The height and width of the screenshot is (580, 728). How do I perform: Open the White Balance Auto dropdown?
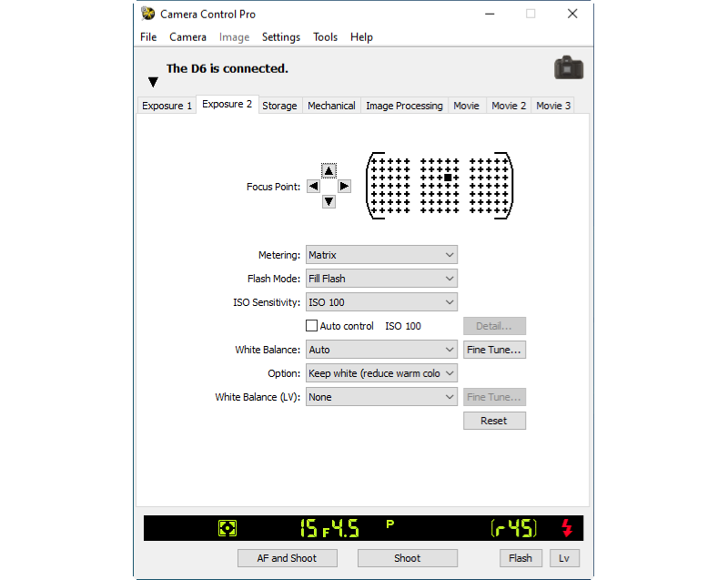[x=381, y=350]
